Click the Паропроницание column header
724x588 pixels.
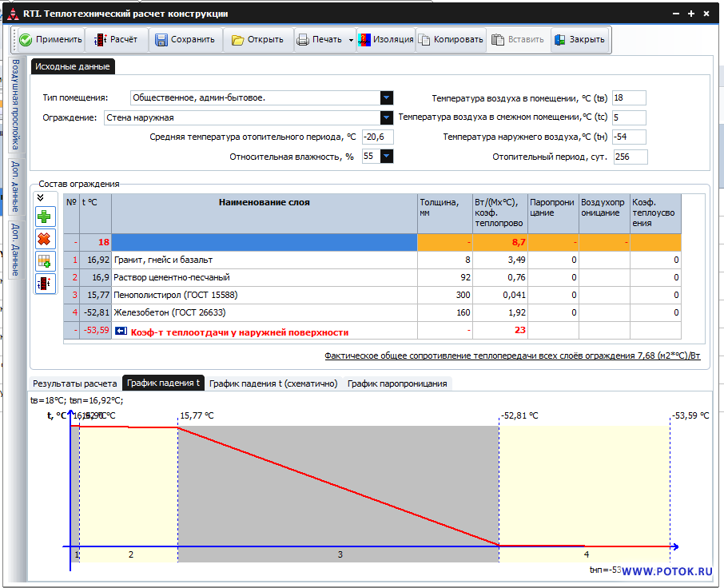553,213
